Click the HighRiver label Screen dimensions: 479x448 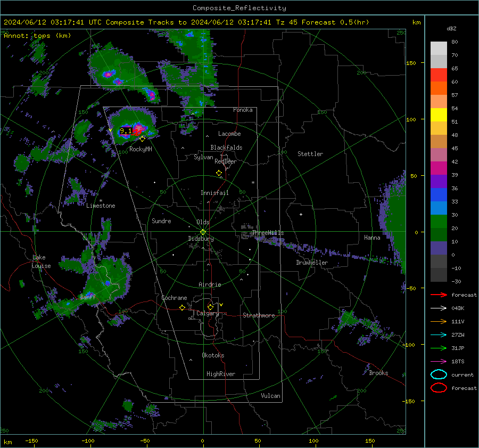[x=221, y=374]
